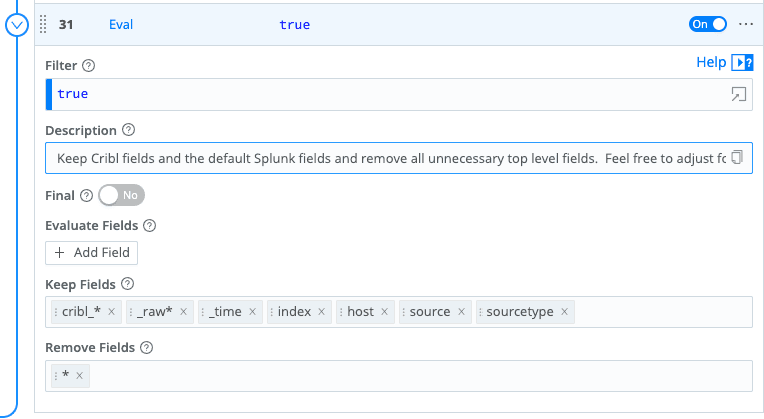Click the Keep Fields help icon

coord(128,285)
